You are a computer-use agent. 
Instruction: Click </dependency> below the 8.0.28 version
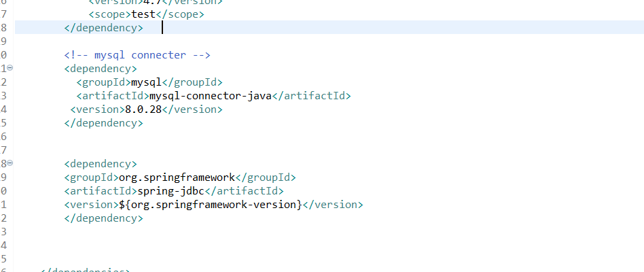pos(103,123)
